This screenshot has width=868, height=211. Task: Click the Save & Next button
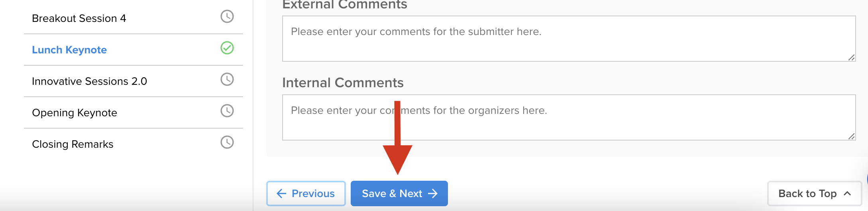399,194
